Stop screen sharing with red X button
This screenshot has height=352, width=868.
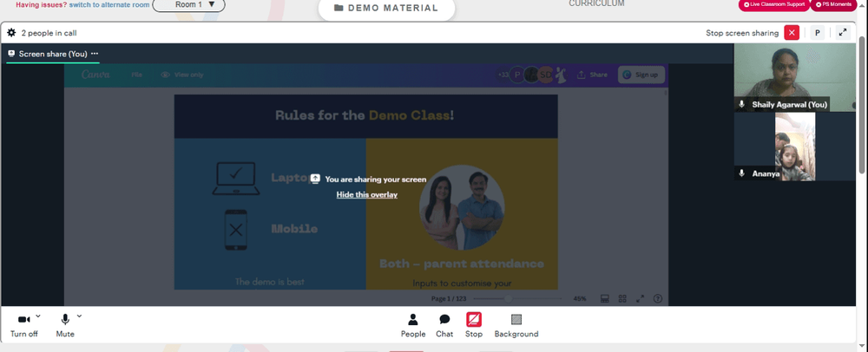tap(792, 33)
